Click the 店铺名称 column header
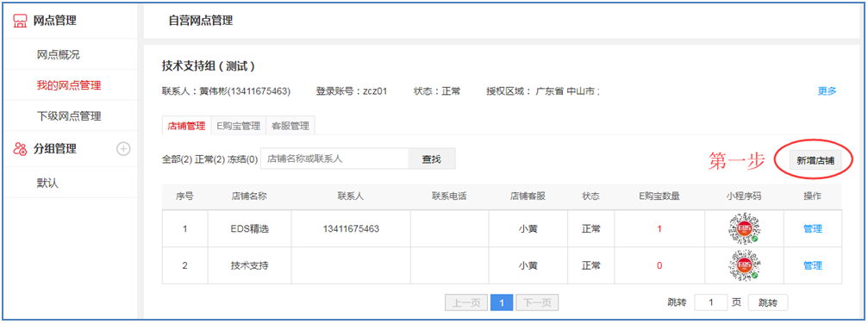 click(250, 196)
